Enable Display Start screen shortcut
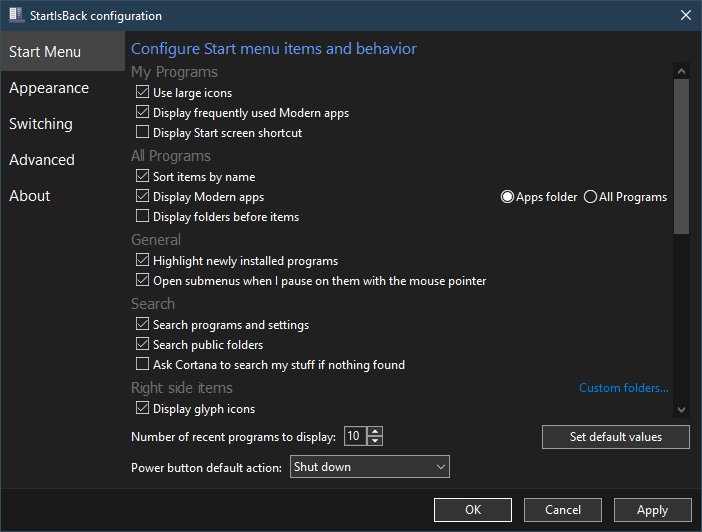 (x=142, y=132)
